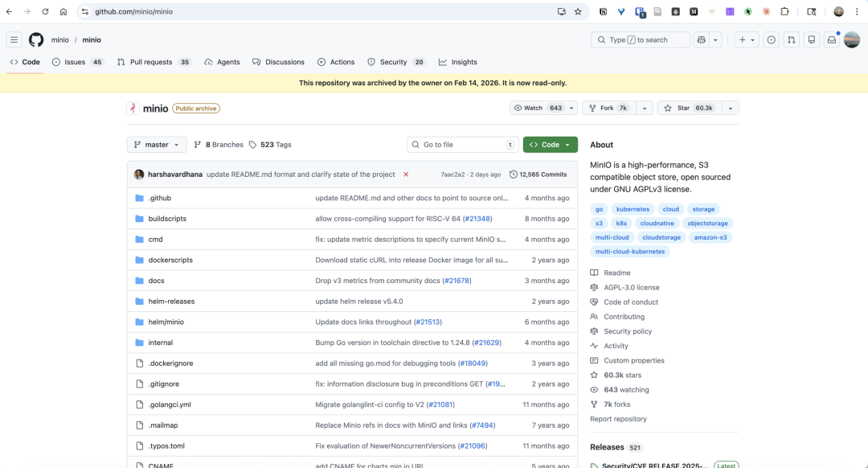This screenshot has height=468, width=868.
Task: Expand the master branch dropdown
Action: coord(157,145)
